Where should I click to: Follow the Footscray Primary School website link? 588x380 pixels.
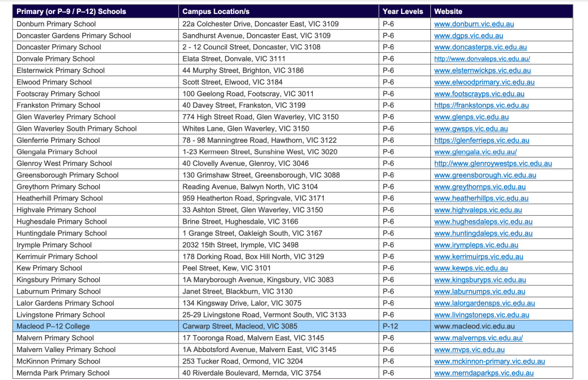(x=479, y=94)
